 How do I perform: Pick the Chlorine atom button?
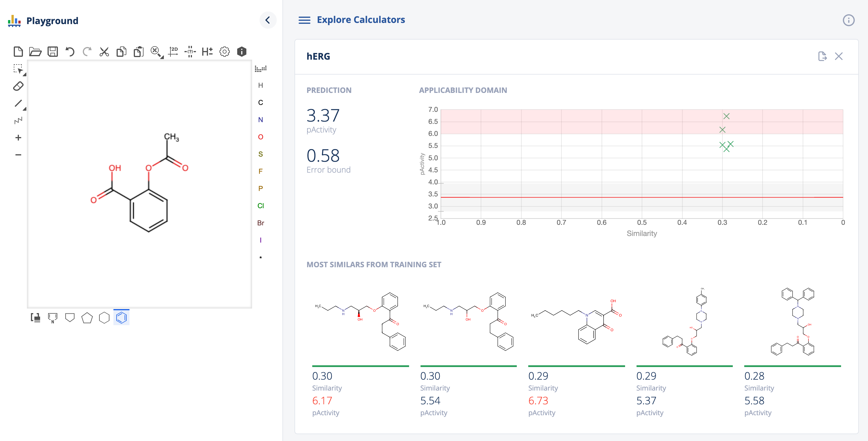click(x=260, y=206)
